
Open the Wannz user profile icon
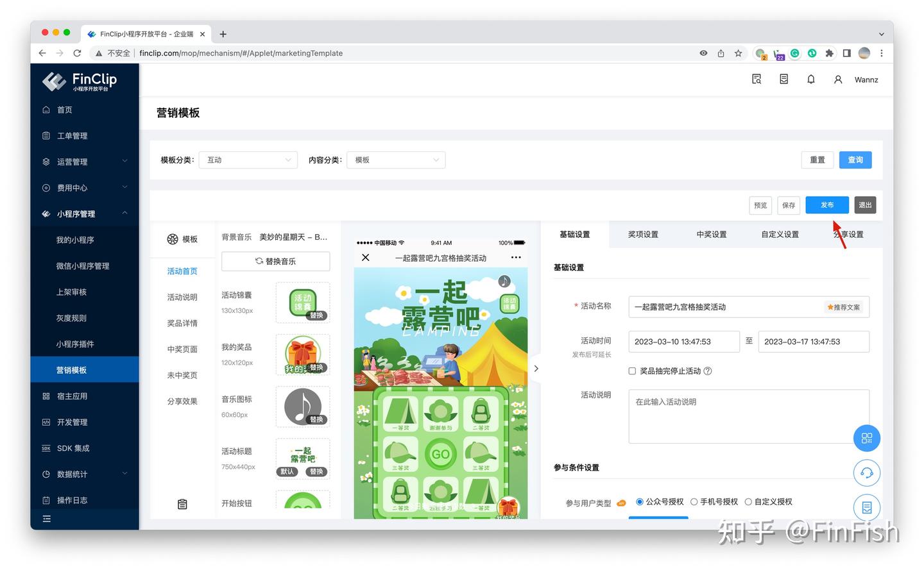[838, 80]
